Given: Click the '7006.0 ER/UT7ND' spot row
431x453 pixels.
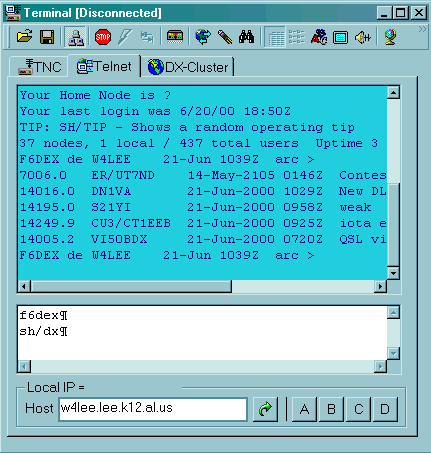Looking at the screenshot, I should 203,175.
